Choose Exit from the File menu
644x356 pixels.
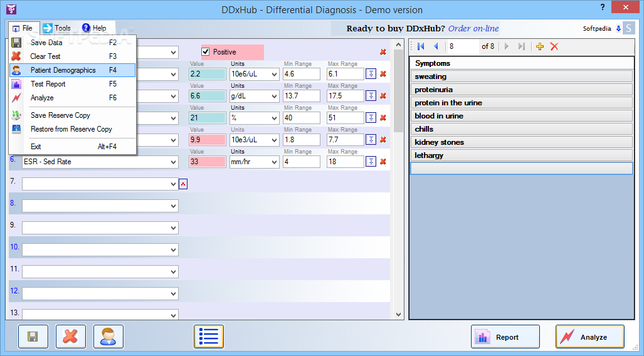pyautogui.click(x=73, y=147)
